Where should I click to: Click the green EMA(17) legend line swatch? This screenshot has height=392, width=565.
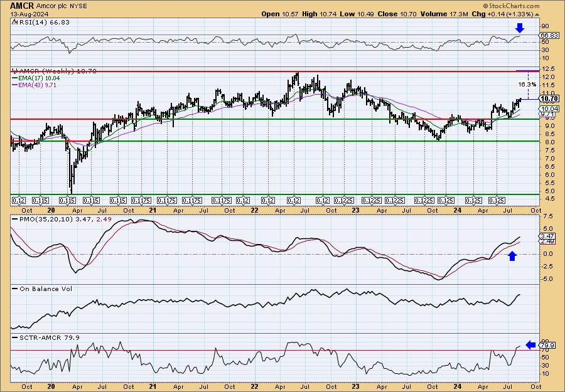[x=15, y=78]
